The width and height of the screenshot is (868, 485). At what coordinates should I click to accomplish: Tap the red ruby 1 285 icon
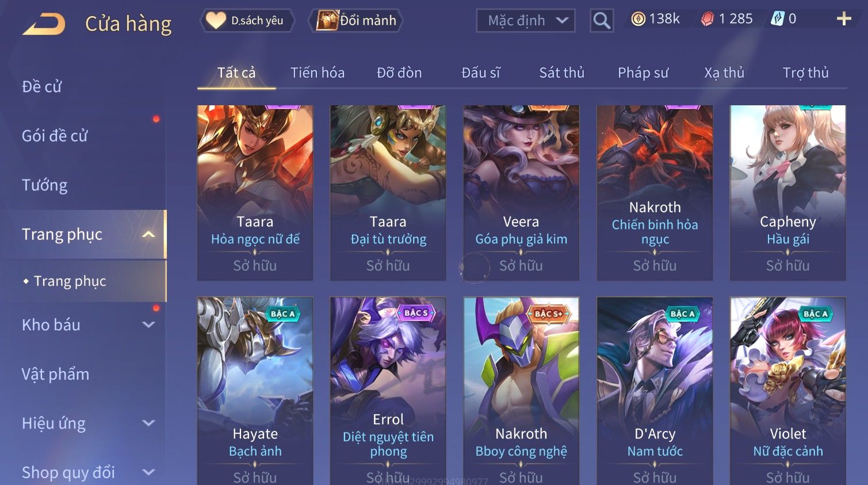(x=707, y=19)
